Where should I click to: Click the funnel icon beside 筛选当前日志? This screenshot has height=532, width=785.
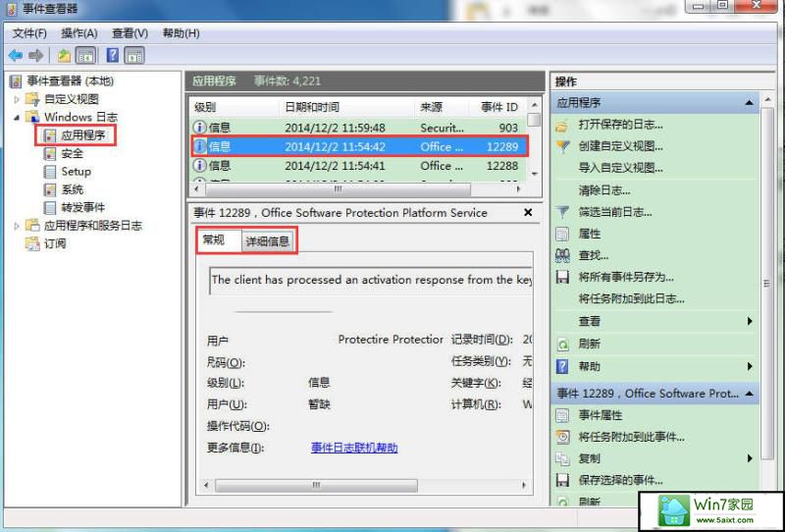click(562, 212)
